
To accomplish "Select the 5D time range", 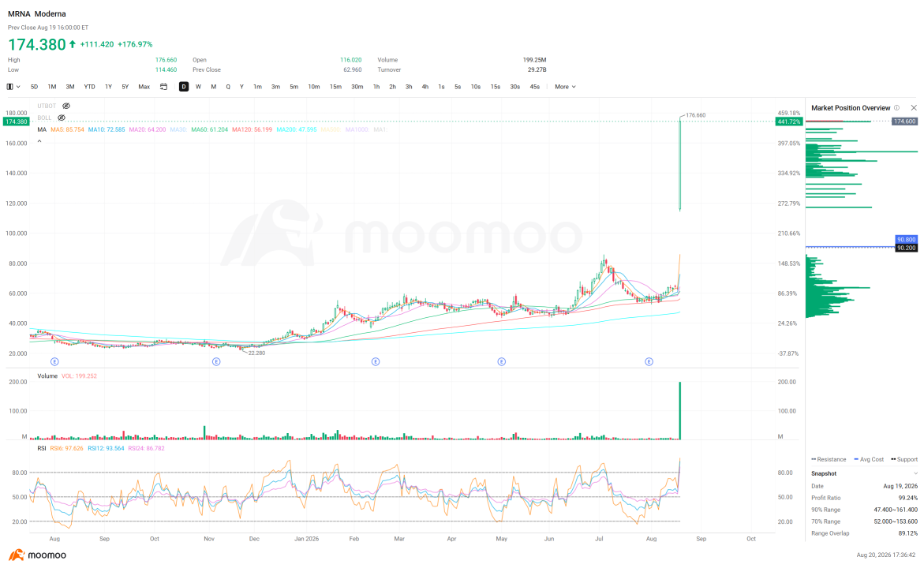I will pos(34,87).
